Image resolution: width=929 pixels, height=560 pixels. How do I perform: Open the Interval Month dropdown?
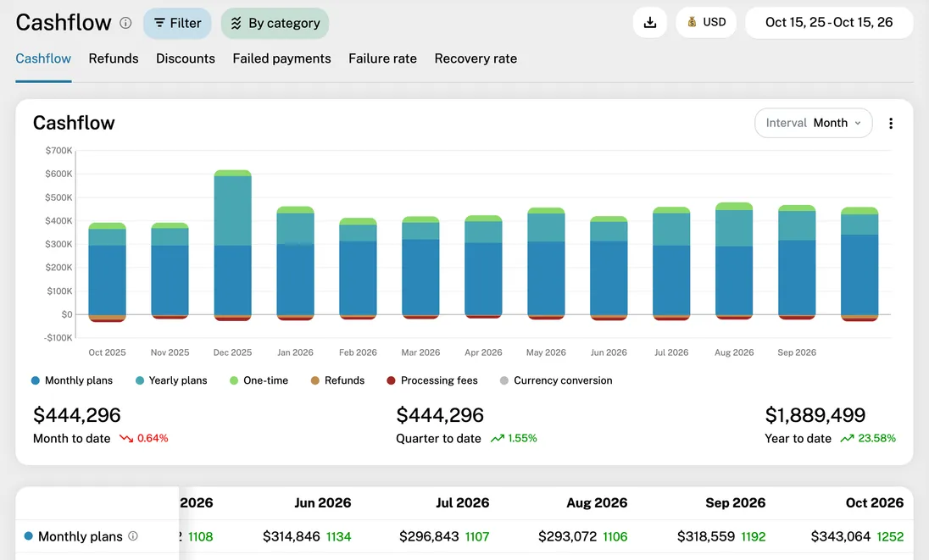pyautogui.click(x=813, y=123)
